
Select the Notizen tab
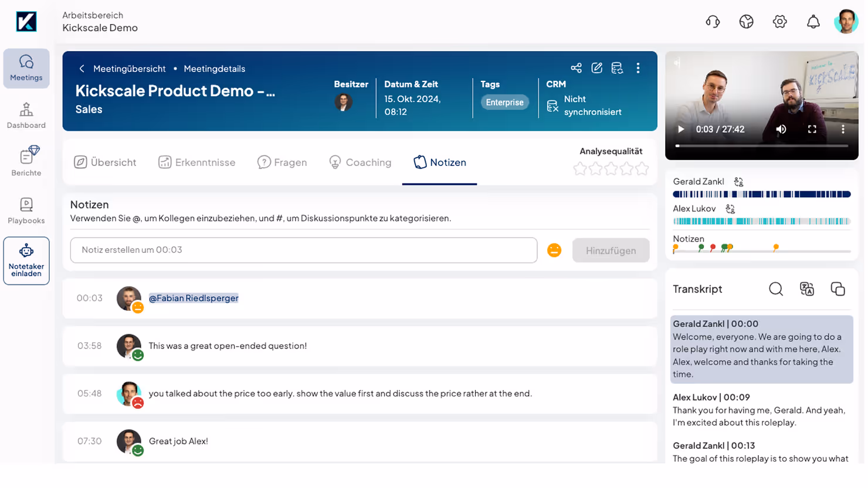(439, 162)
